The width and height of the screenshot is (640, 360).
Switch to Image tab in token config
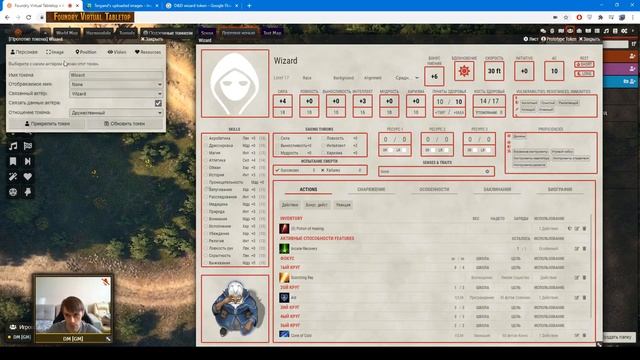coord(55,52)
